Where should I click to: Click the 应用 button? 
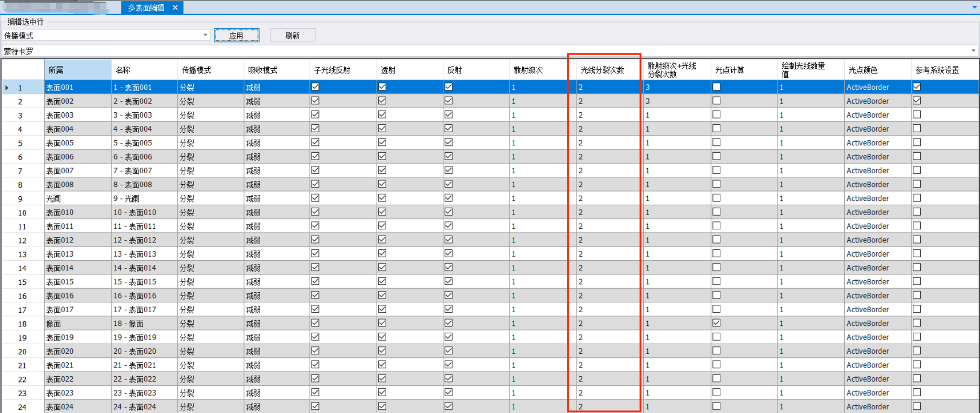point(237,36)
